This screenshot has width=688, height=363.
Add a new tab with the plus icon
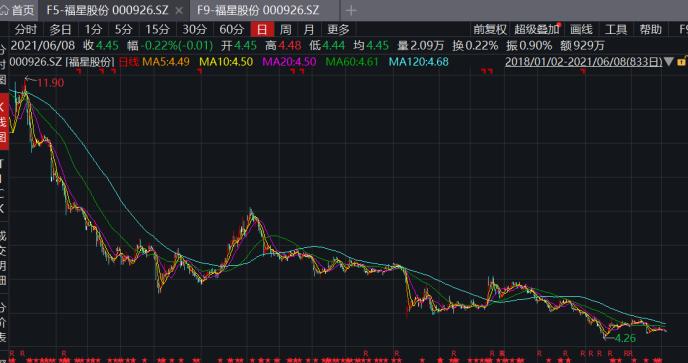pos(351,11)
